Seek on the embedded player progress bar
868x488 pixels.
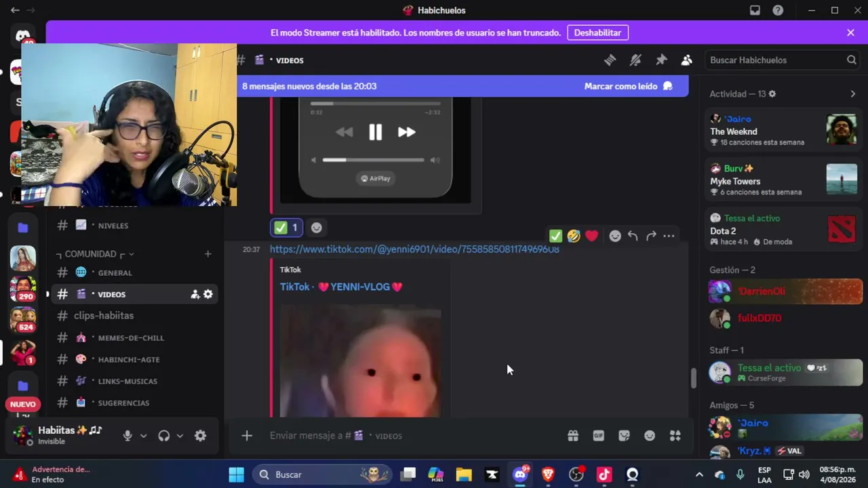pos(375,104)
